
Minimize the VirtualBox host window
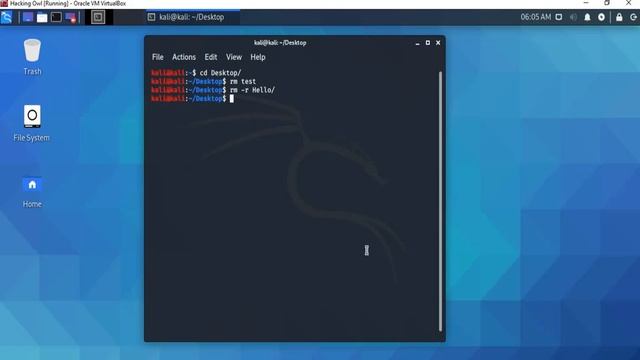(586, 3)
